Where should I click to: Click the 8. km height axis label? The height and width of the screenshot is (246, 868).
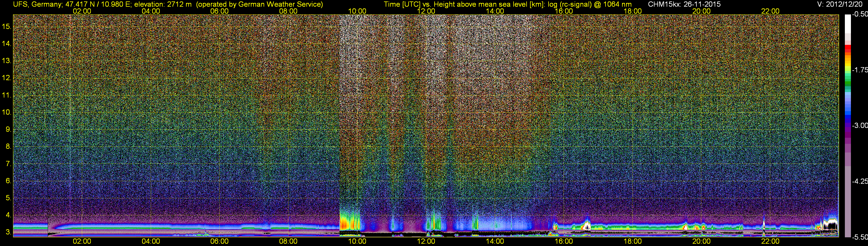pyautogui.click(x=8, y=146)
